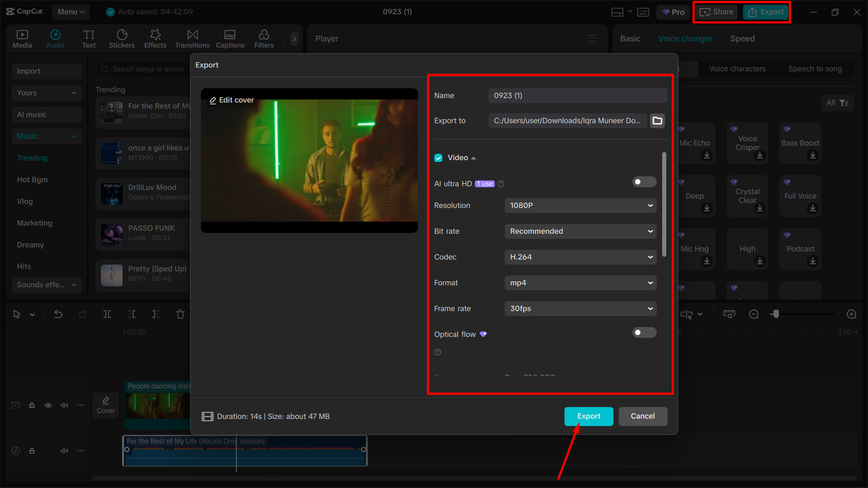Open the Stickers panel
The width and height of the screenshot is (868, 488).
(x=122, y=38)
